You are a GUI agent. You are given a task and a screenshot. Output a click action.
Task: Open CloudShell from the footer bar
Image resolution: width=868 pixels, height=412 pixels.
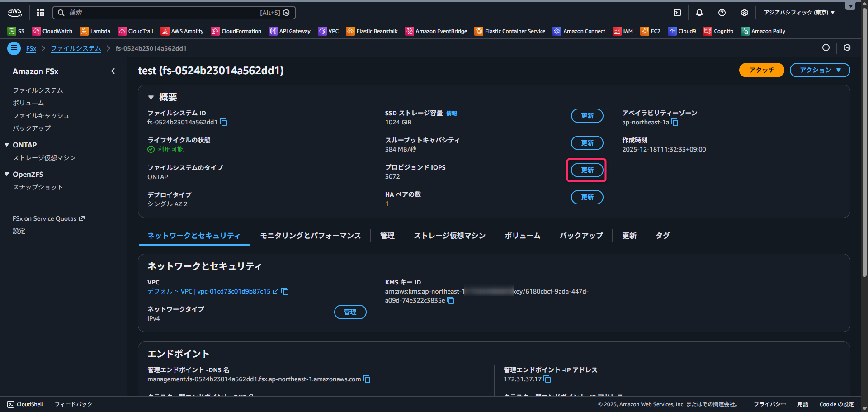click(x=25, y=404)
